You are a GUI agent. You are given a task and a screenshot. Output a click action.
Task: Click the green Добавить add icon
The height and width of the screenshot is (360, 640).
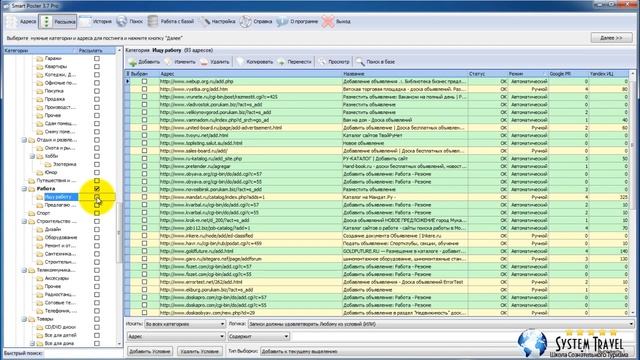click(133, 62)
